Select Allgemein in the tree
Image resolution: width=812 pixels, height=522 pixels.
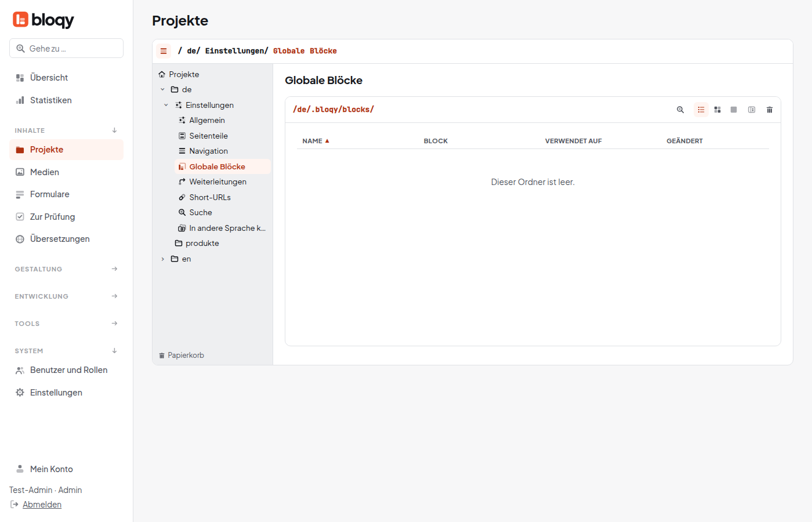pyautogui.click(x=223, y=121)
